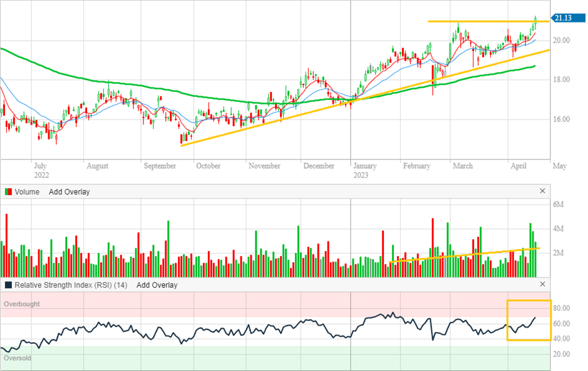Open Add Overlay for the RSI panel
Screen dimensions: 588x371
click(157, 285)
